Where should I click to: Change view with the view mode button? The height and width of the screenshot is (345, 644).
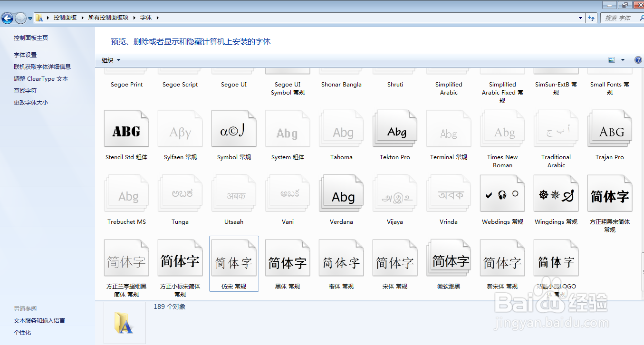pyautogui.click(x=612, y=60)
